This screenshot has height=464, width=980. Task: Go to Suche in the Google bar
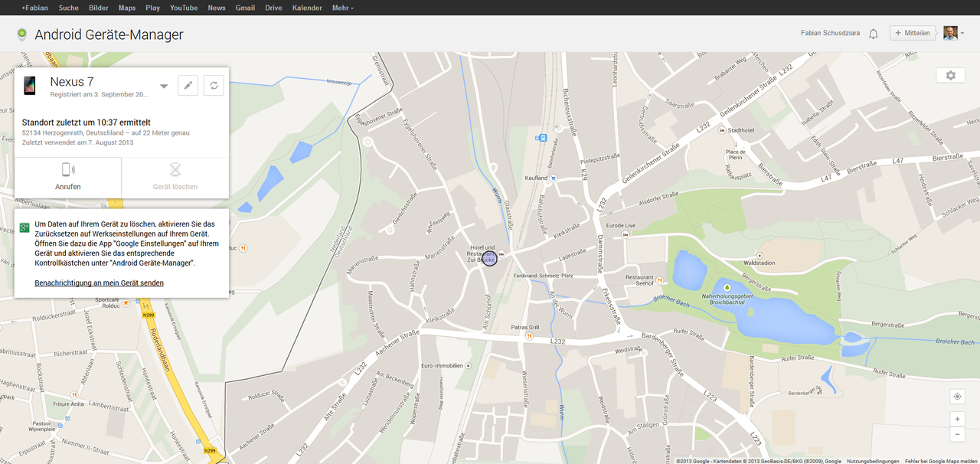coord(69,8)
